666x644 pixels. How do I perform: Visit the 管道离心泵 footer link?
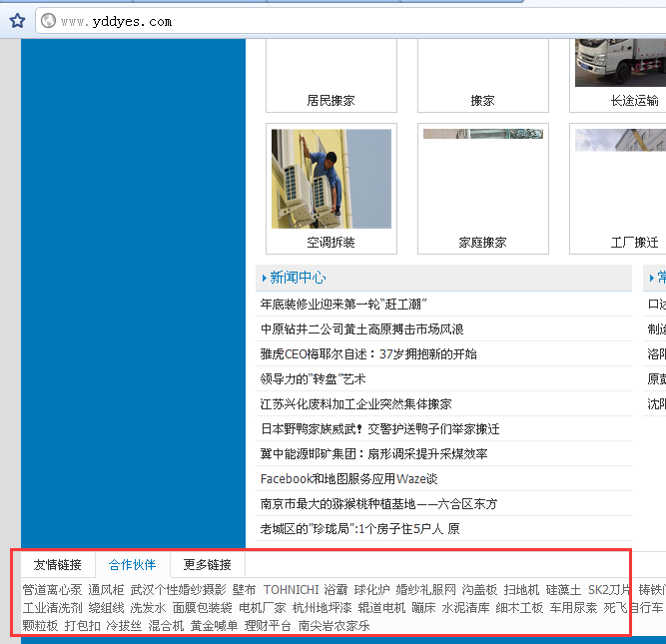pos(52,590)
